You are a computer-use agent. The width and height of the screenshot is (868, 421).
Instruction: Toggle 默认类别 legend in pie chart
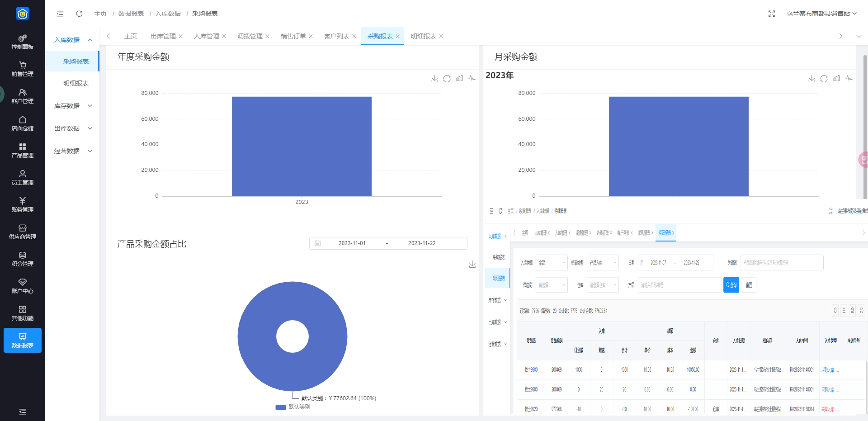click(x=293, y=407)
